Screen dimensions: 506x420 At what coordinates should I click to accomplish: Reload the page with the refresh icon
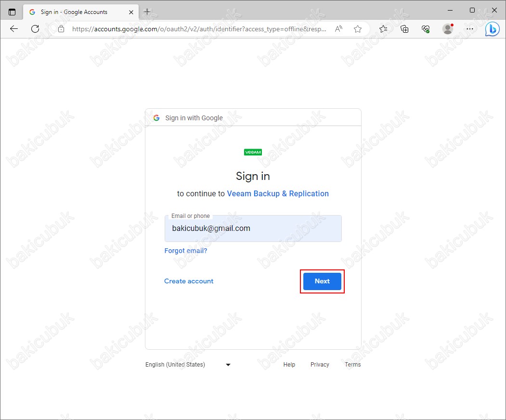click(35, 29)
